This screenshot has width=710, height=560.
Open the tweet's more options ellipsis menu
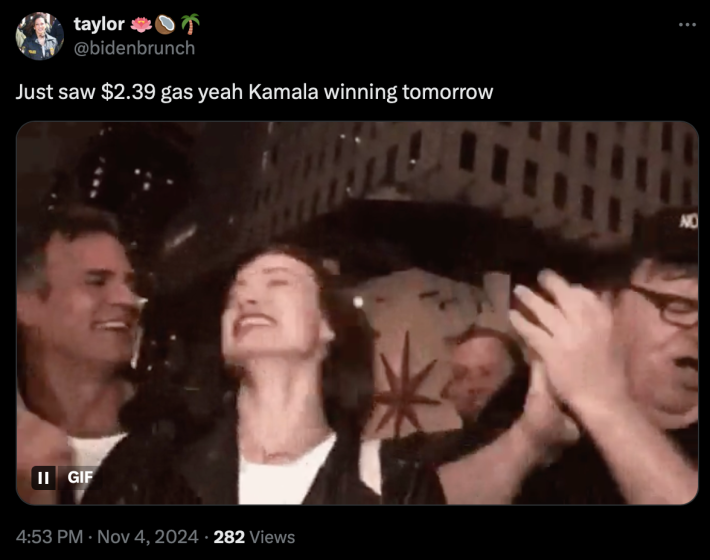[687, 24]
